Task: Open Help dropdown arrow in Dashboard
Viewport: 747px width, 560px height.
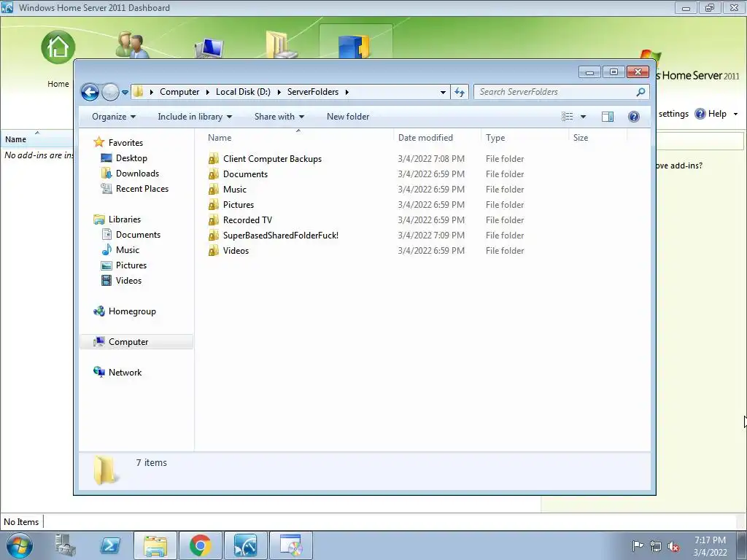Action: coord(735,114)
